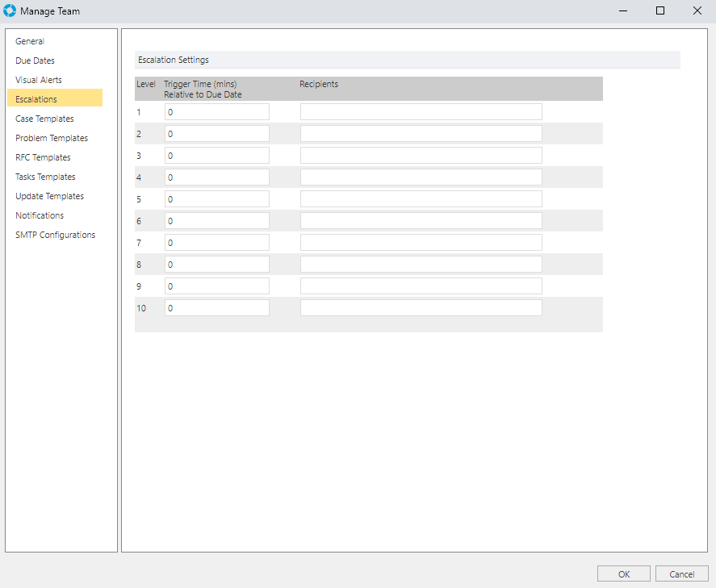The width and height of the screenshot is (716, 588).
Task: Go to Notifications settings
Action: tap(40, 215)
